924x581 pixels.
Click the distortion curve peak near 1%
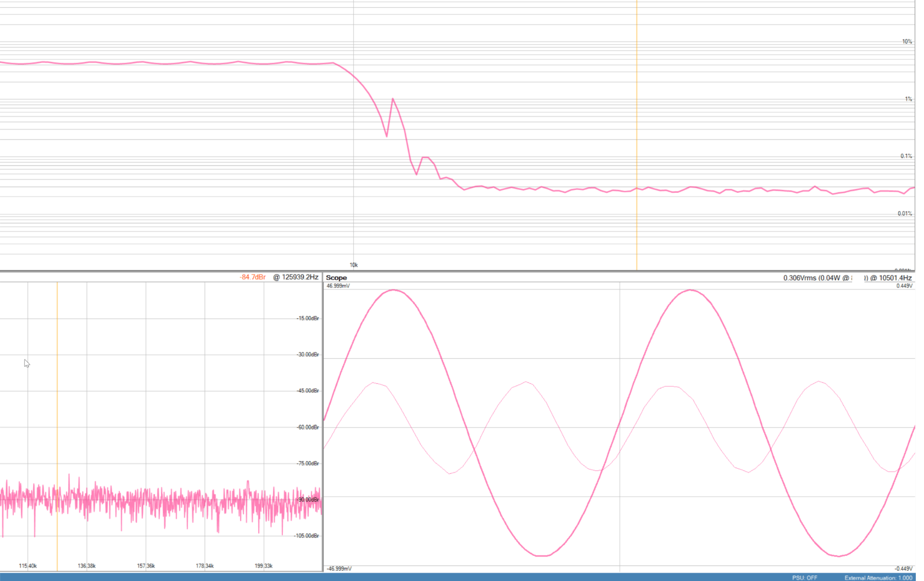click(393, 99)
